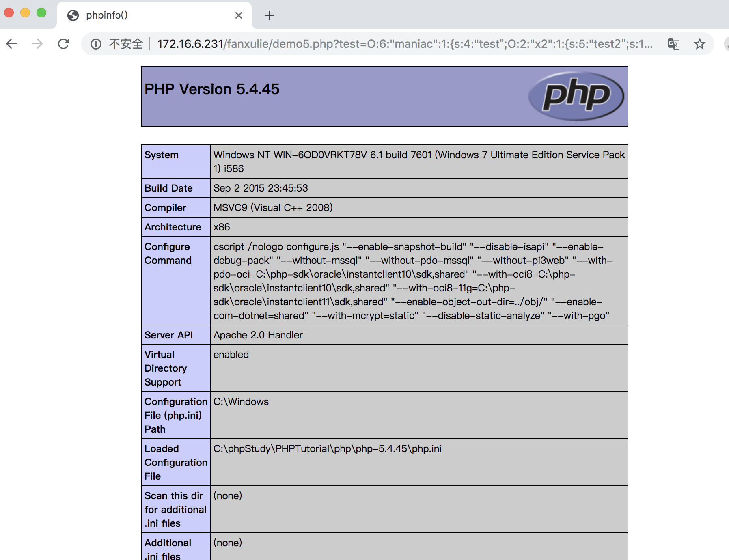This screenshot has height=560, width=729.
Task: Click Scan this dir for additional label
Action: 175,510
